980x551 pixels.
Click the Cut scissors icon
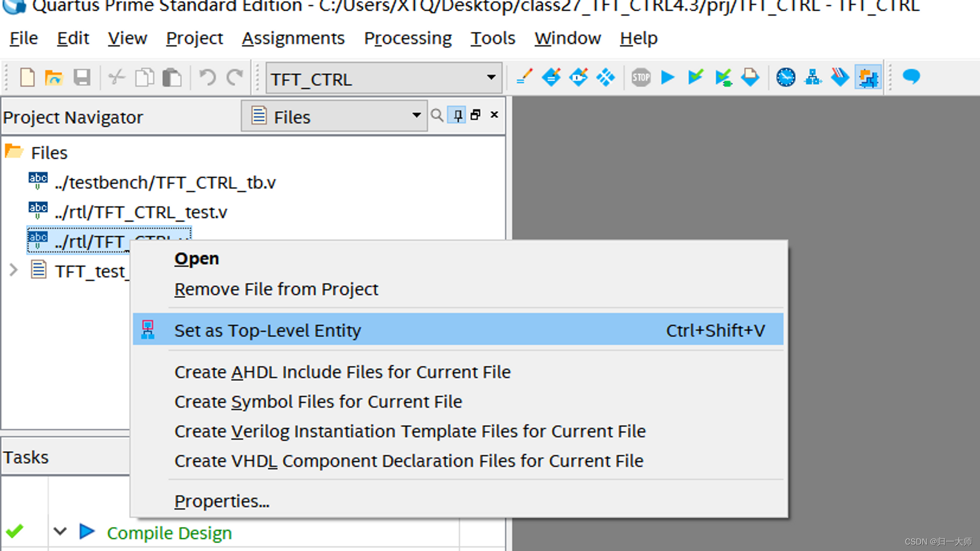(117, 77)
